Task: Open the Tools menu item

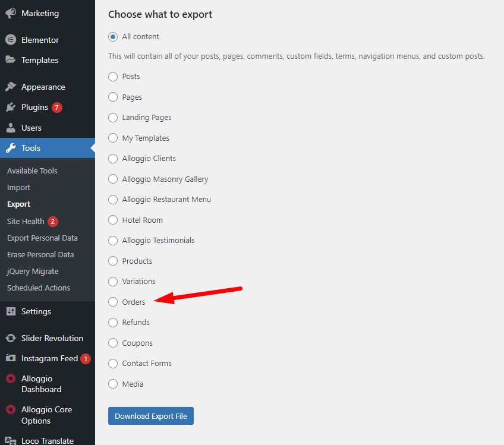Action: pos(48,148)
